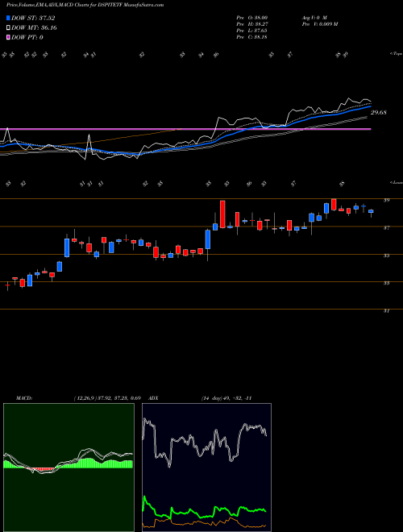This screenshot has width=403, height=532.
Task: Click the 37 price axis label
Action: pyautogui.click(x=386, y=228)
